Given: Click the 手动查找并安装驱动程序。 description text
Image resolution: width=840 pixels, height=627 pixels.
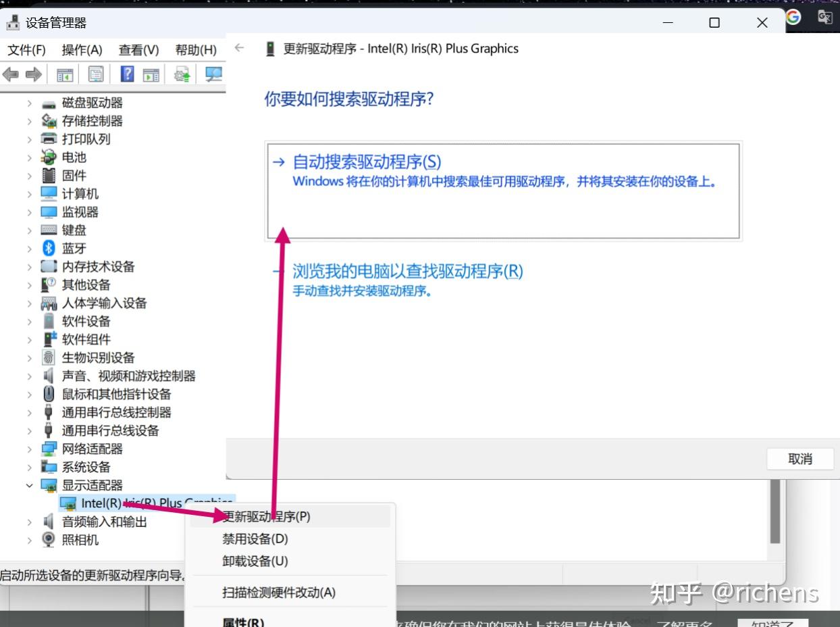Looking at the screenshot, I should [362, 292].
